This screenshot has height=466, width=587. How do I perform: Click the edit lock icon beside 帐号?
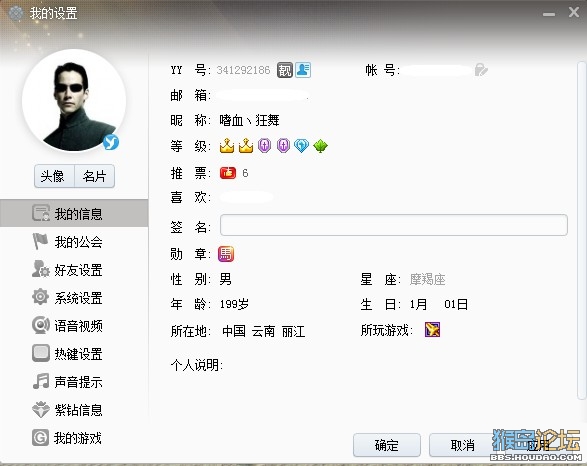click(x=481, y=70)
